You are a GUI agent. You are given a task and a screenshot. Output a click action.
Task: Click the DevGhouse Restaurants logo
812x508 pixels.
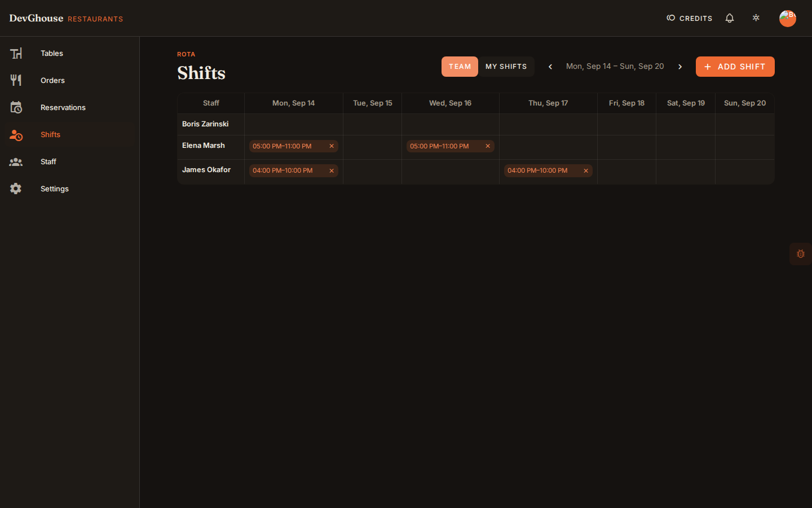66,18
